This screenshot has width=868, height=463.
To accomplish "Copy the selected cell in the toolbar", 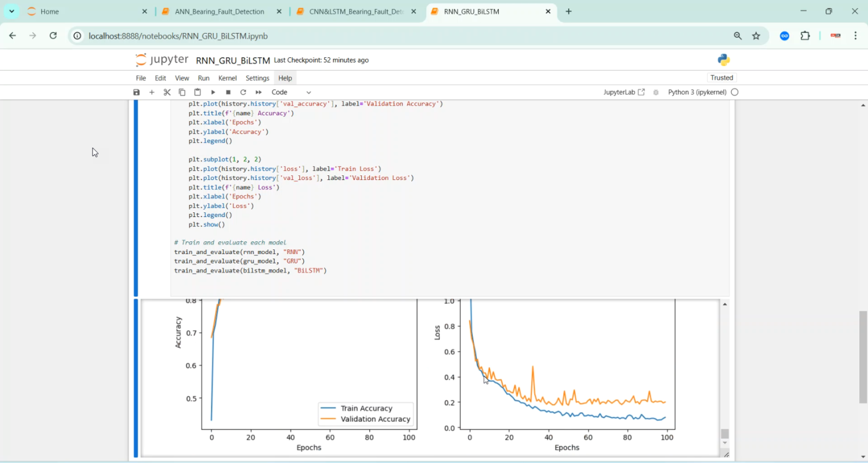I will tap(182, 93).
